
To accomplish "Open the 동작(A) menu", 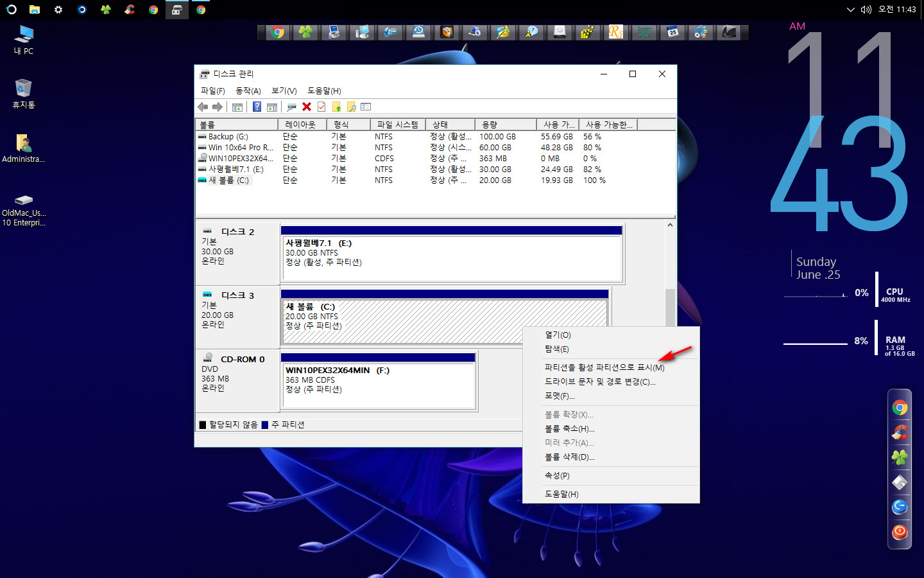I will (248, 91).
